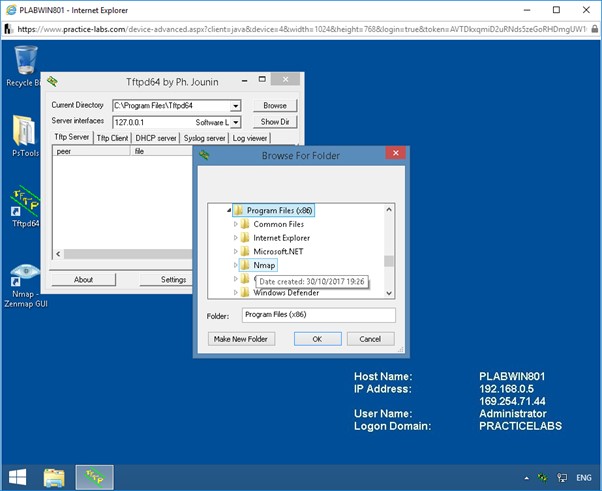Screen dimensions: 602x491
Task: Click the Browse For Folder dialog icon
Action: [204, 155]
